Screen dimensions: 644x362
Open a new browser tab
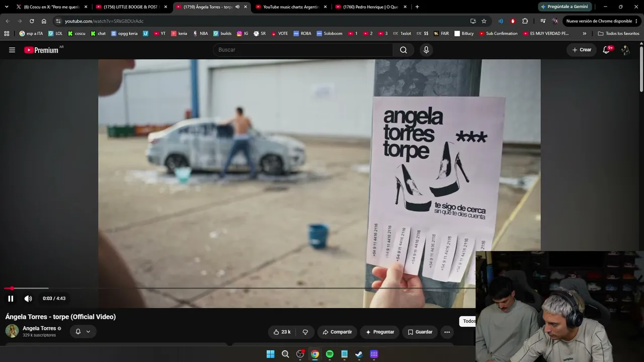pos(417,7)
